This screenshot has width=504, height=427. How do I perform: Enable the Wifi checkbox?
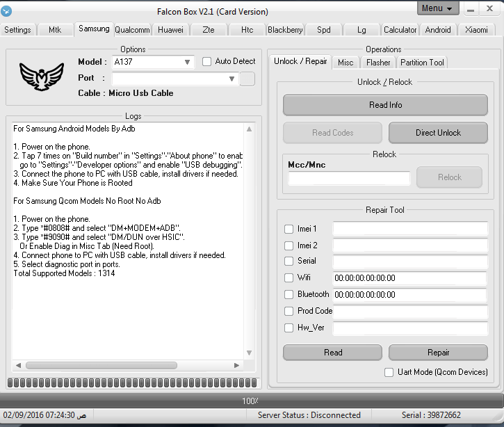(288, 277)
